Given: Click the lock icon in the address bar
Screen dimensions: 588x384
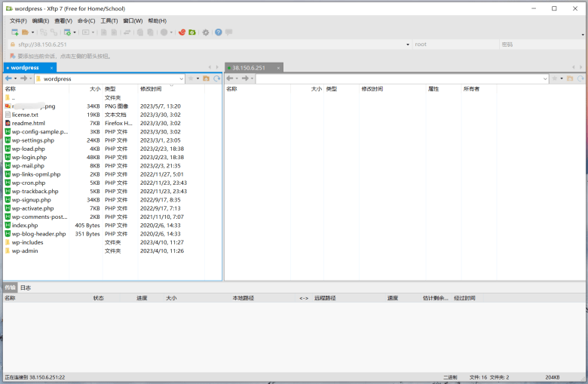Looking at the screenshot, I should pyautogui.click(x=13, y=45).
